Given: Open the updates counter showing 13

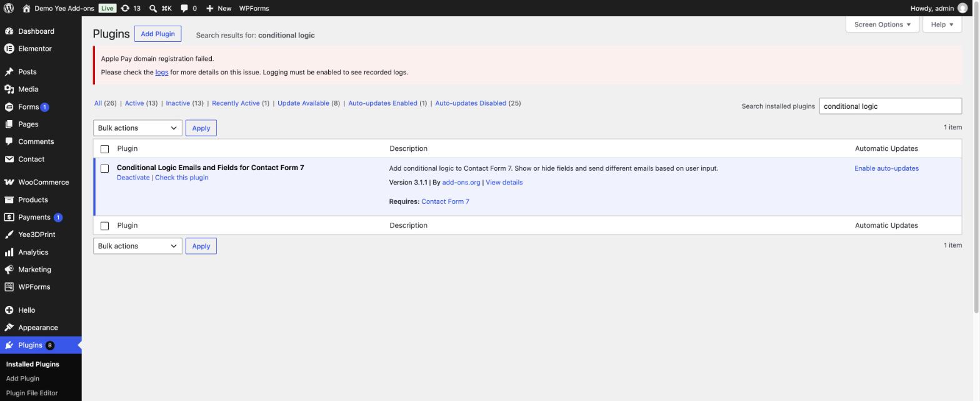Looking at the screenshot, I should coord(131,8).
